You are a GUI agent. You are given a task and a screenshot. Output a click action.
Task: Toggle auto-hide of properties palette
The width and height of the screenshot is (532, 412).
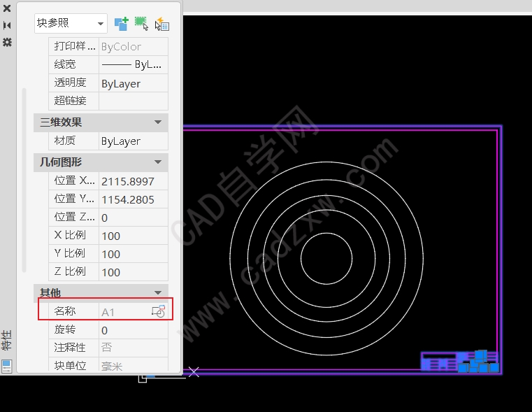pyautogui.click(x=7, y=25)
